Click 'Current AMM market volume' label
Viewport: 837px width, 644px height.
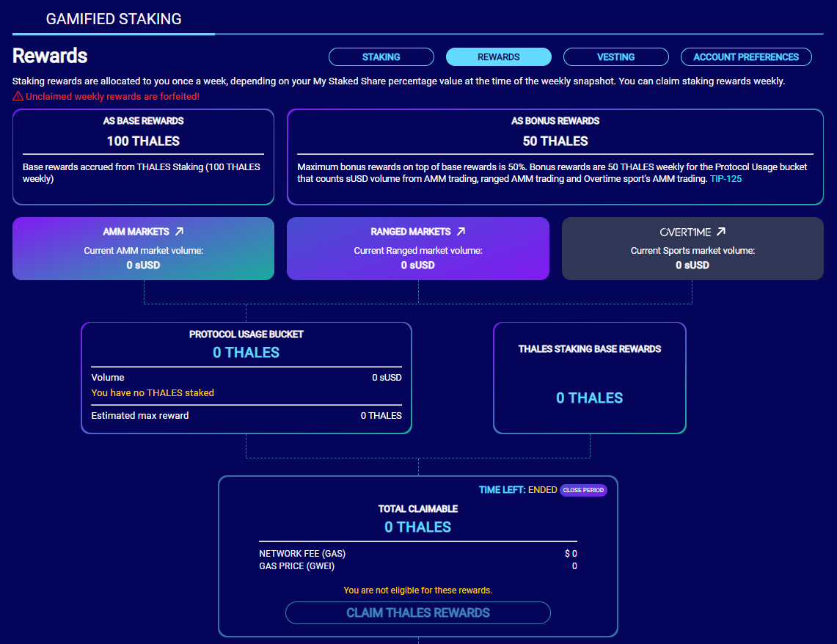pyautogui.click(x=143, y=251)
